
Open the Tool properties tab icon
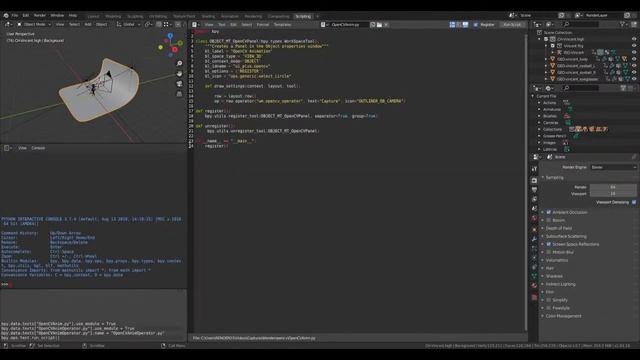click(534, 169)
